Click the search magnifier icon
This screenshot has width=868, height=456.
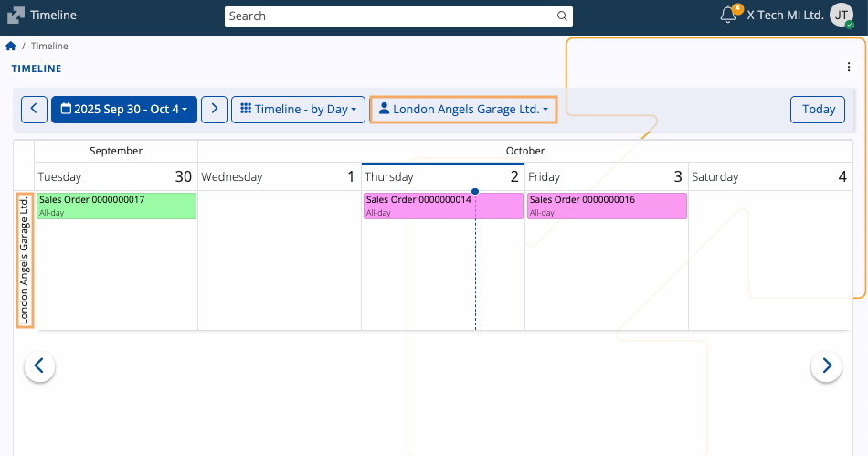(562, 16)
